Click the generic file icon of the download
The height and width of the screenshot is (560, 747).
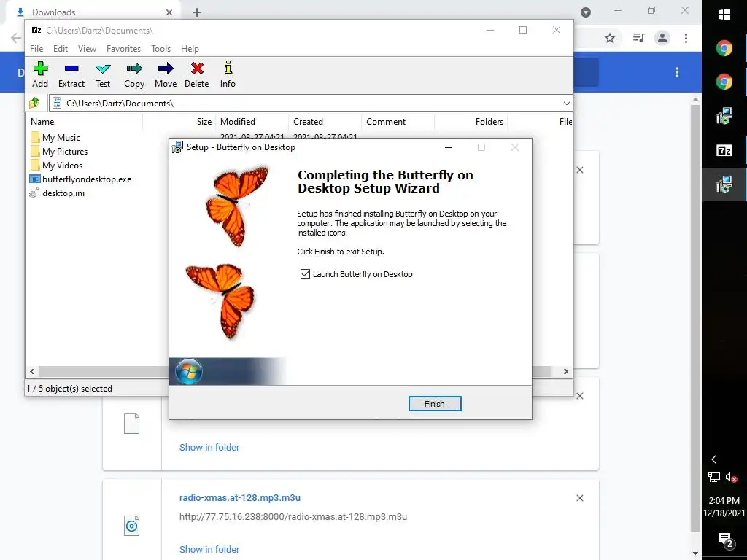point(132,424)
